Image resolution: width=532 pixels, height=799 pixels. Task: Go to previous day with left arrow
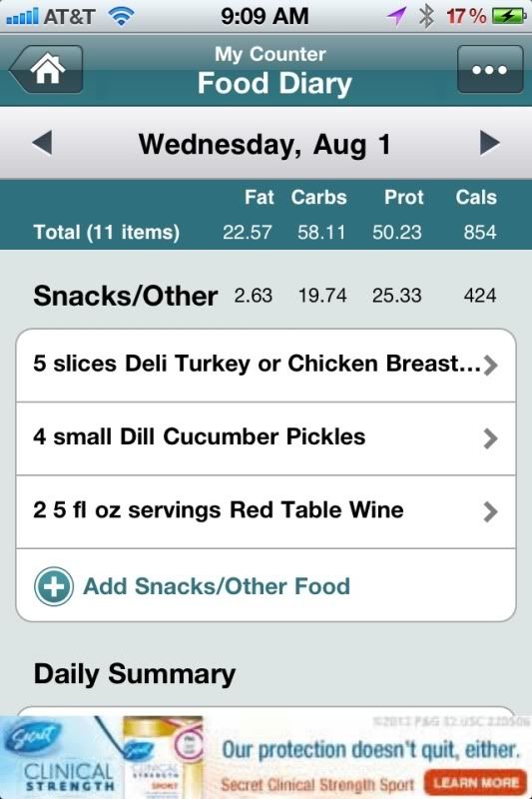point(42,143)
